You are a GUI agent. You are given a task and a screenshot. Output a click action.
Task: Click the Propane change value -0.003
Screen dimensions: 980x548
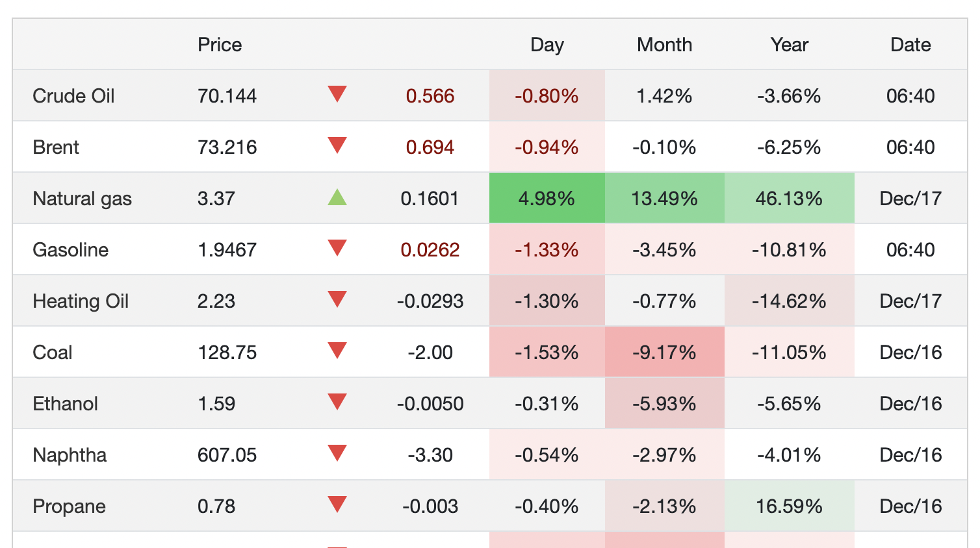tap(430, 506)
